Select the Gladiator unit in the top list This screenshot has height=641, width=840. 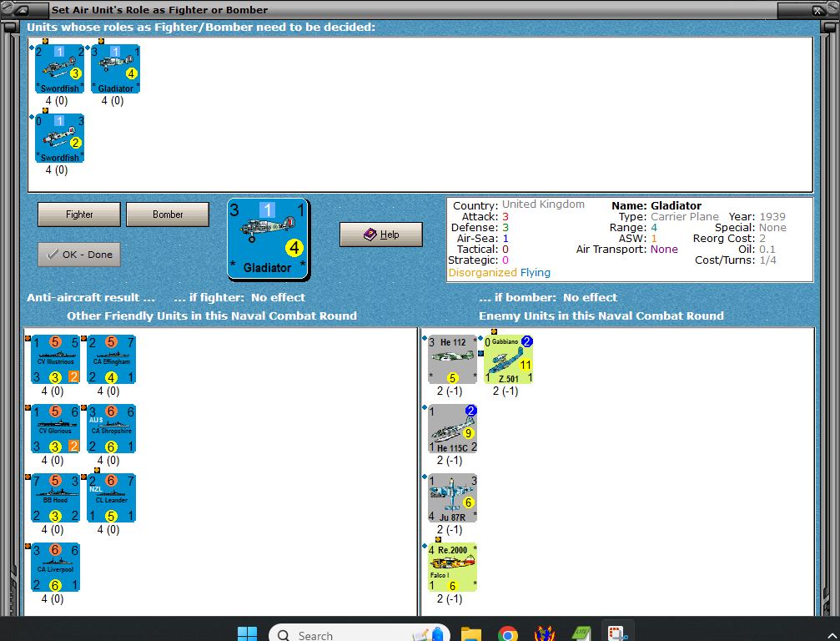tap(115, 68)
